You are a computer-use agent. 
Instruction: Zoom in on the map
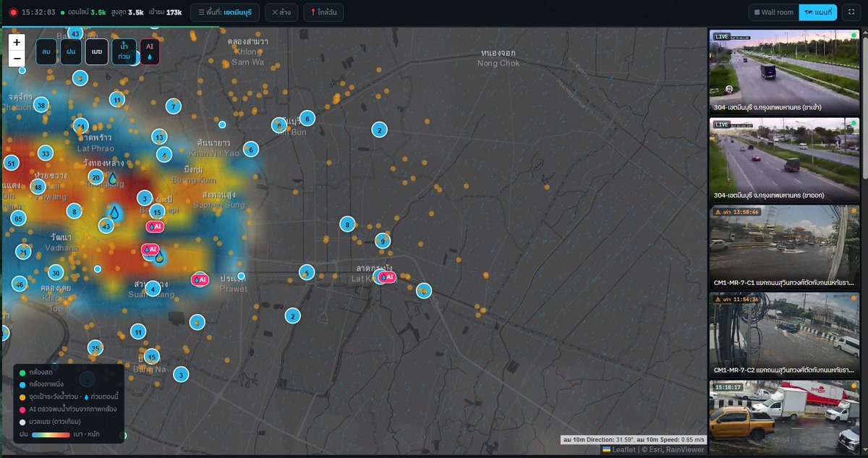click(x=17, y=43)
